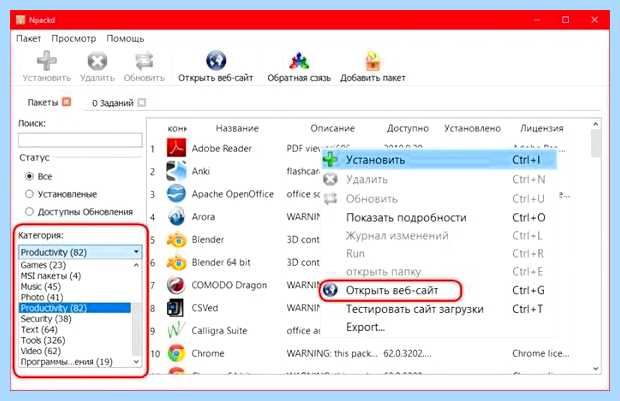Screen dimensions: 620x401
Task: Select the CSVed package icon
Action: click(176, 308)
